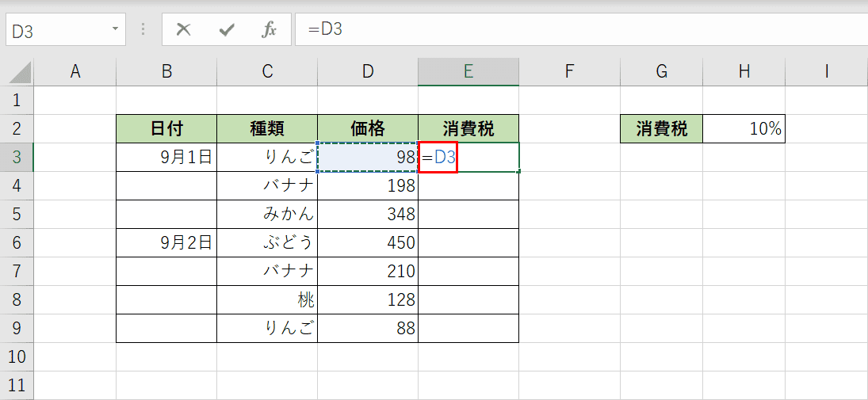
Task: Select the 9月2日 date cell
Action: (x=166, y=243)
